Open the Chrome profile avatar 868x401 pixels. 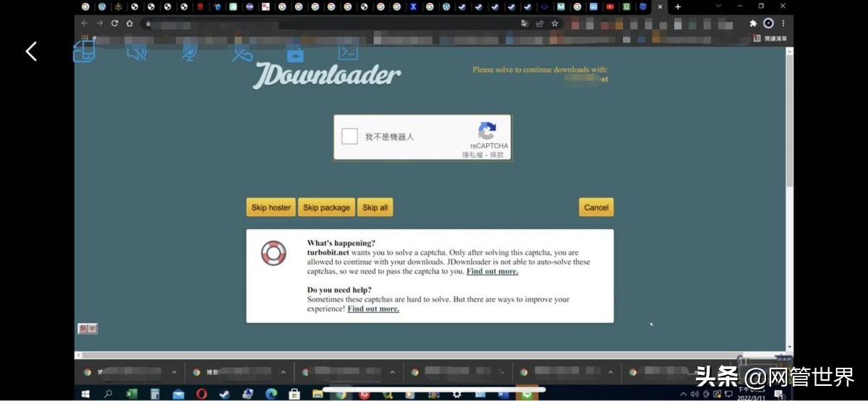tap(768, 23)
